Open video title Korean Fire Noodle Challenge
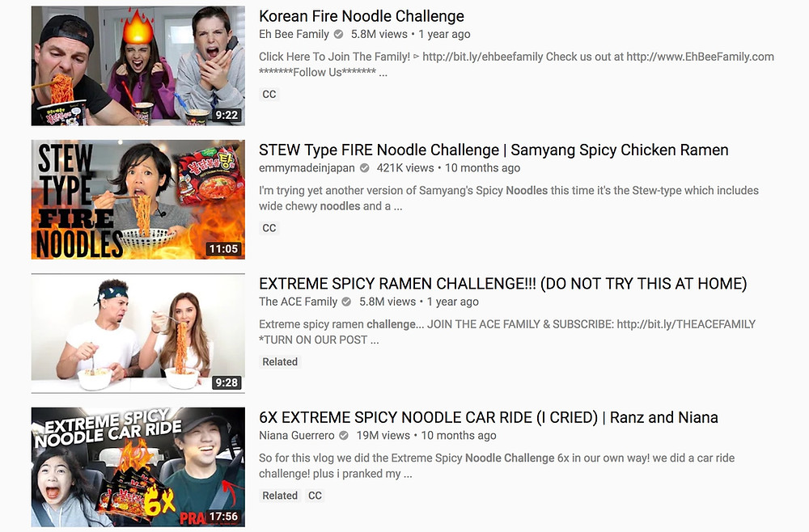The height and width of the screenshot is (532, 809). 362,16
